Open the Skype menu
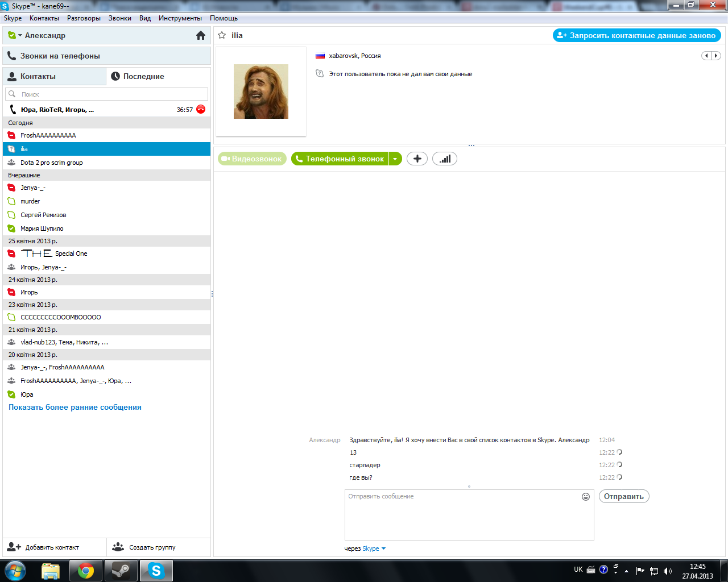Image resolution: width=728 pixels, height=582 pixels. 13,18
